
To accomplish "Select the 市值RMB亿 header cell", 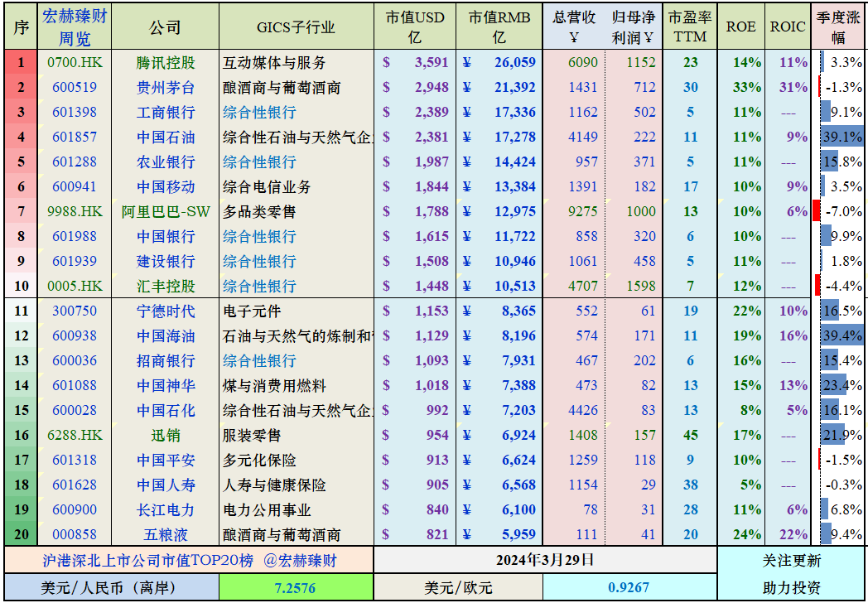I will [499, 27].
